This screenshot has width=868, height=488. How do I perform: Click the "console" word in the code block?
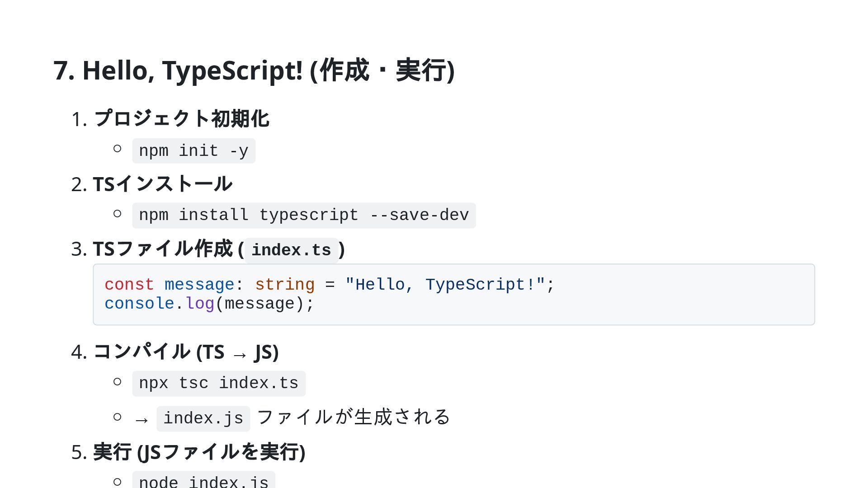(139, 304)
